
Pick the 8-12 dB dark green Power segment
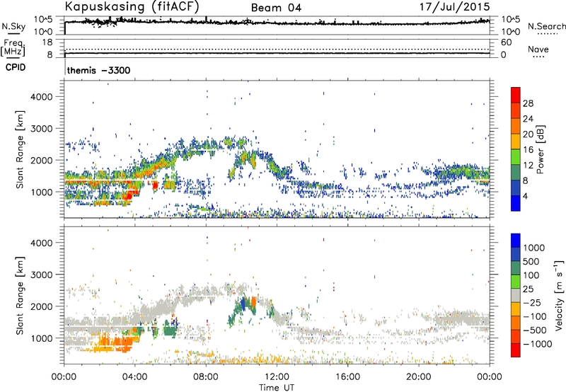516,172
